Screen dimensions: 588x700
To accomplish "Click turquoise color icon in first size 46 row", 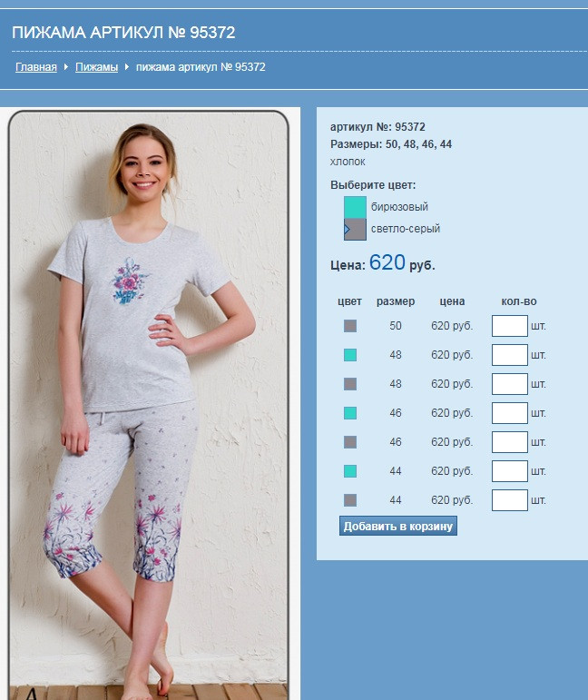I will pos(350,413).
